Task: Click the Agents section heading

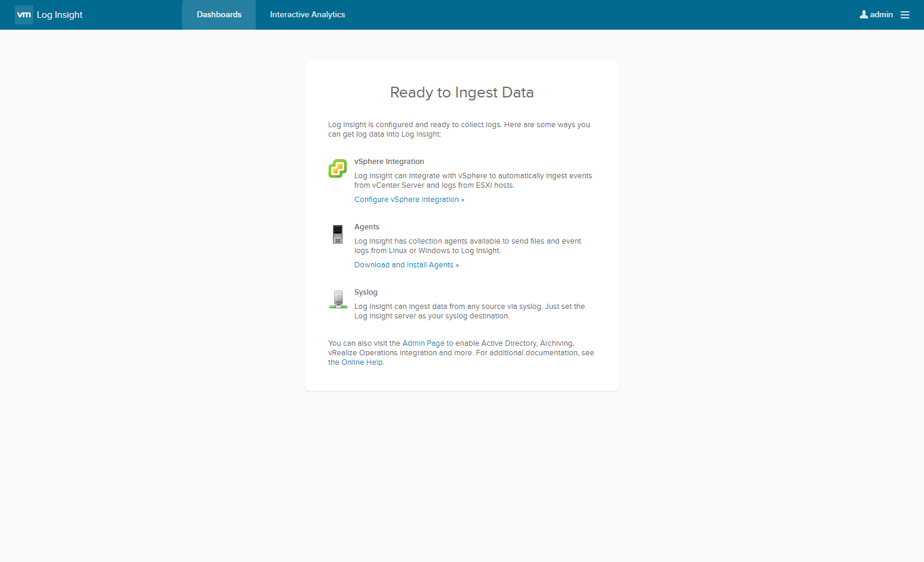Action: coord(367,227)
